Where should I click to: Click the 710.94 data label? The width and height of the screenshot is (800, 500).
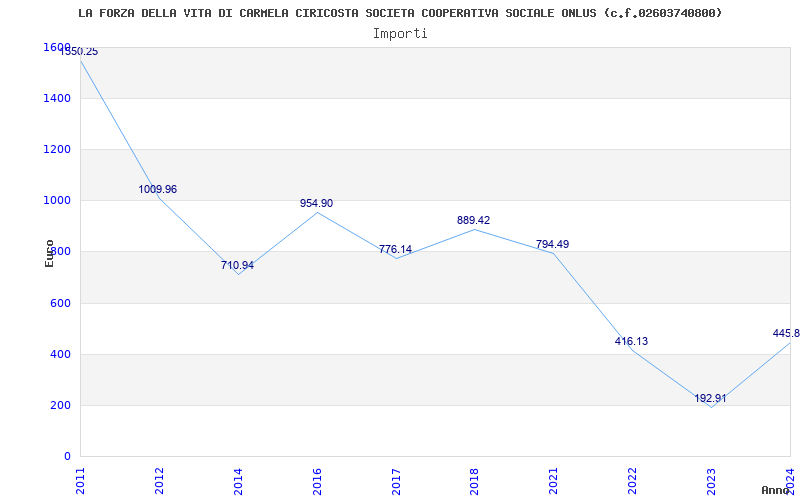237,265
